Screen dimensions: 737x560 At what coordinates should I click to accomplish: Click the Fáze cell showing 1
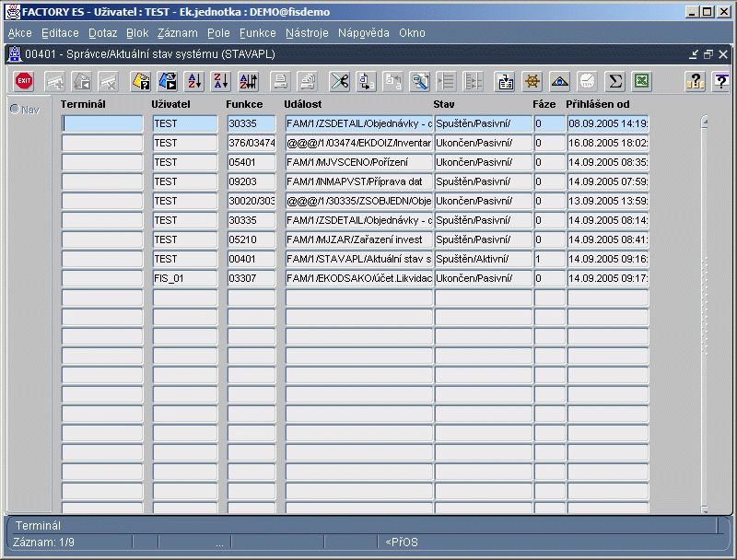click(x=549, y=259)
